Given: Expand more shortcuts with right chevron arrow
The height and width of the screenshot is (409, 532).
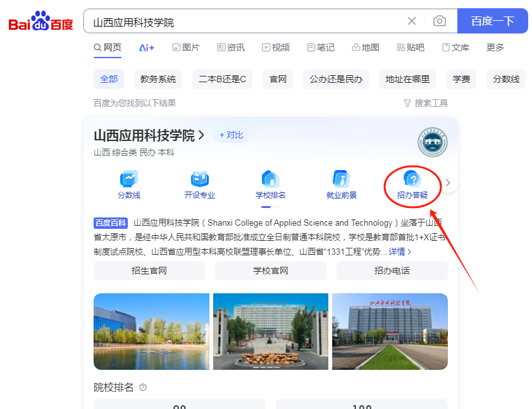Looking at the screenshot, I should pos(448,183).
